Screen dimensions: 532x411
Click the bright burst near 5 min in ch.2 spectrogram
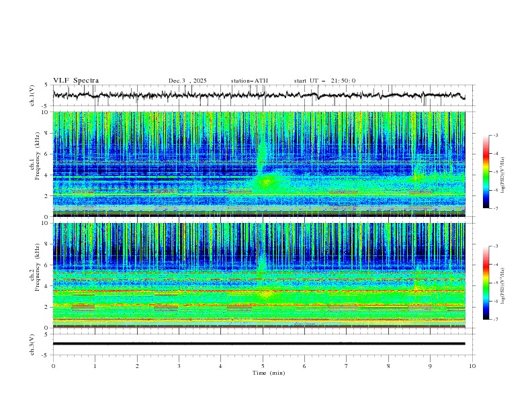265,293
